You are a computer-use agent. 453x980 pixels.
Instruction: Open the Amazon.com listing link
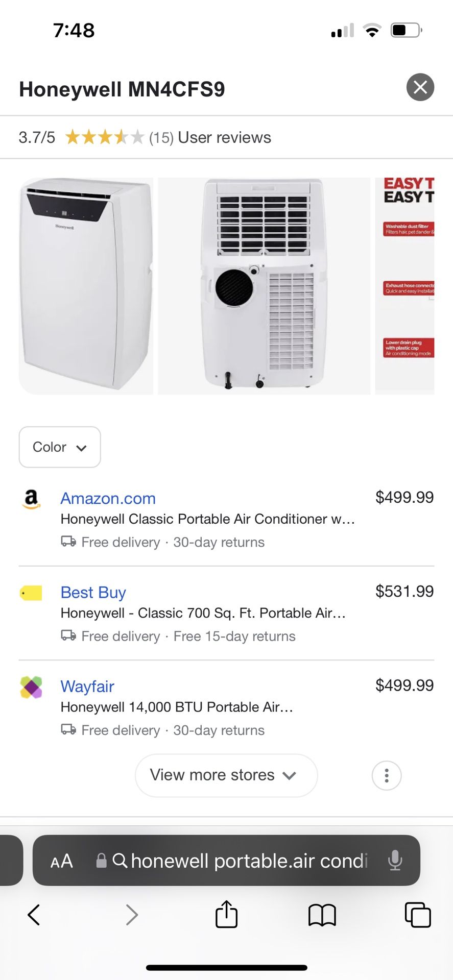[108, 498]
